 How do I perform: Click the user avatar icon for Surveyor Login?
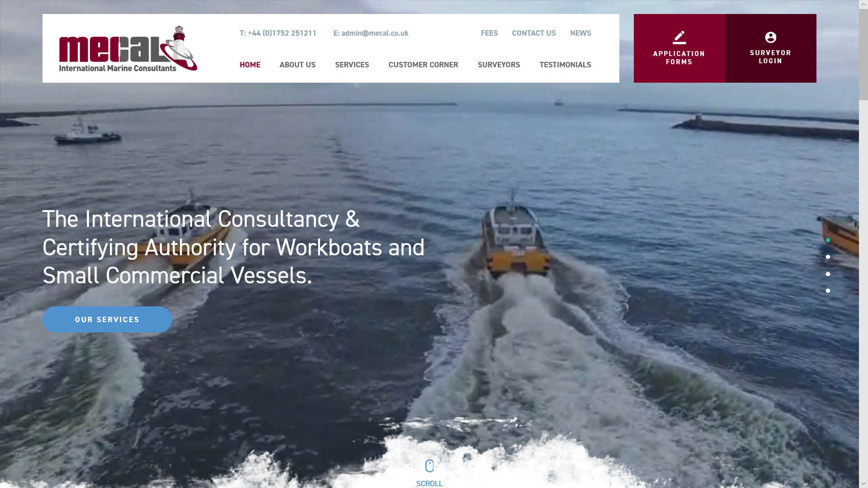[x=770, y=37]
